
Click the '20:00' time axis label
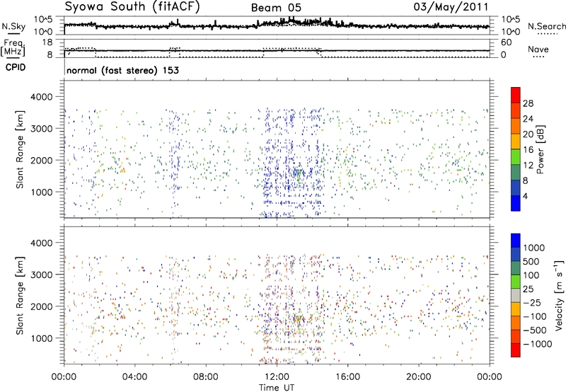point(419,377)
